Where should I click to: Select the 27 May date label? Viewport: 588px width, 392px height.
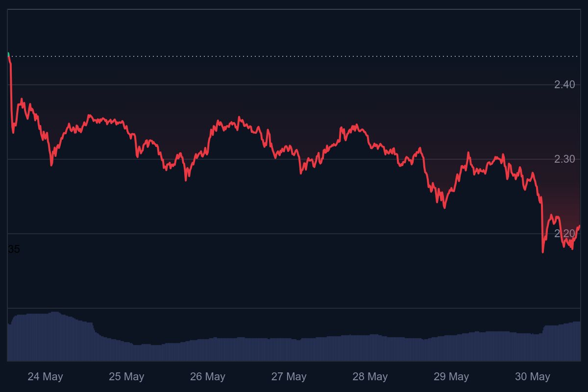[289, 377]
